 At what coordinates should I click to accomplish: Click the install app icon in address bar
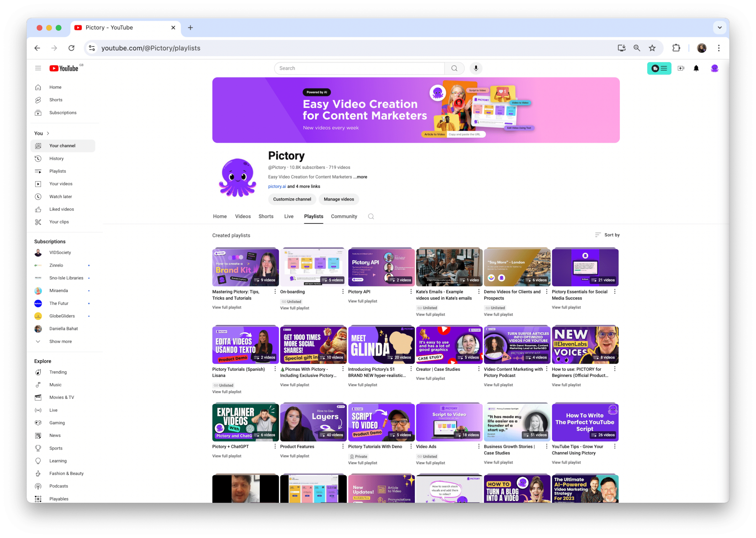[621, 48]
